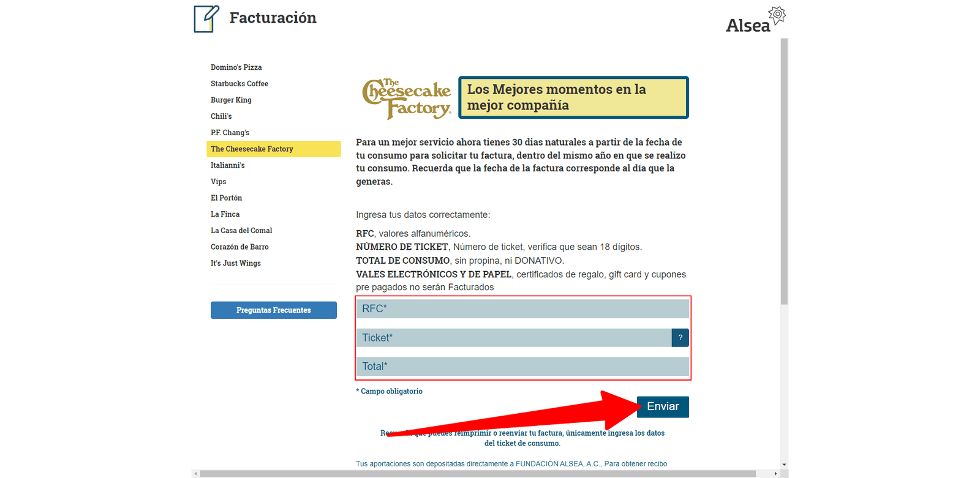Click the 'TOTAL DE CONSUMO' instruction line

[460, 261]
